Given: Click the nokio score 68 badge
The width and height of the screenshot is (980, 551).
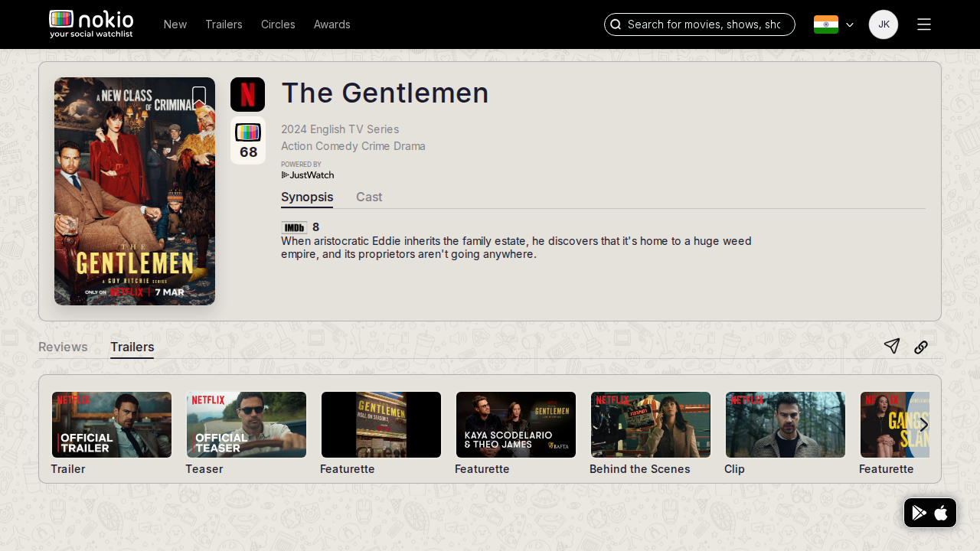Looking at the screenshot, I should (x=248, y=141).
